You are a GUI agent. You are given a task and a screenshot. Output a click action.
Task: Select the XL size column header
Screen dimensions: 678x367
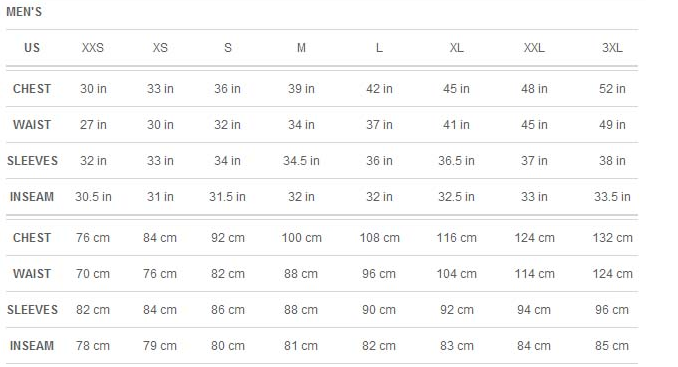(457, 48)
